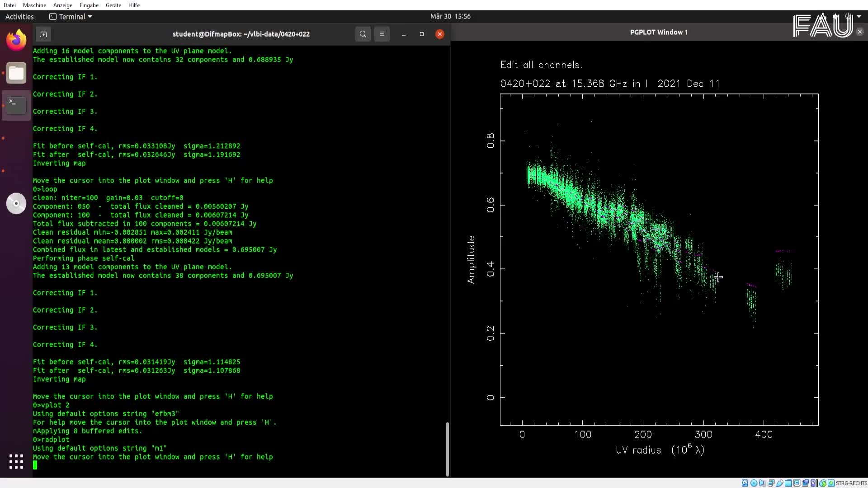Select the Terminal icon in dock

16,105
